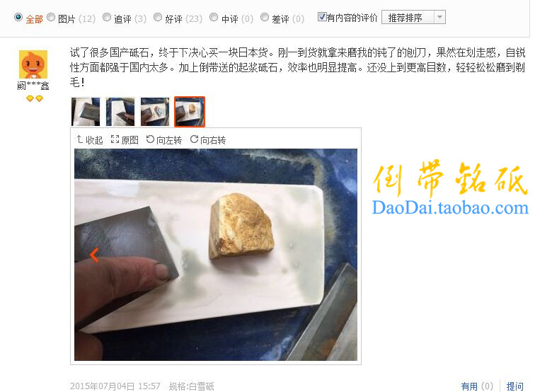Open the first review photo thumbnail
This screenshot has height=392, width=535.
tap(86, 112)
